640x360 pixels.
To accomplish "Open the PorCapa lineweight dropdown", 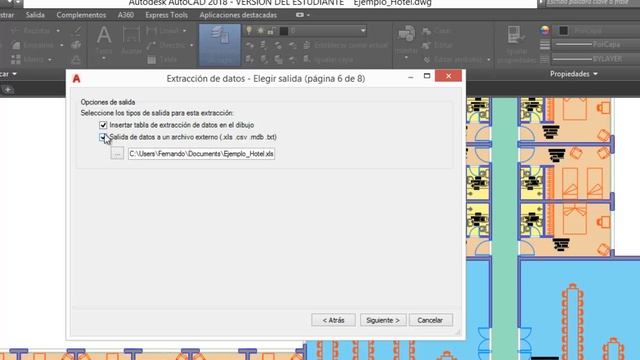I will 596,44.
